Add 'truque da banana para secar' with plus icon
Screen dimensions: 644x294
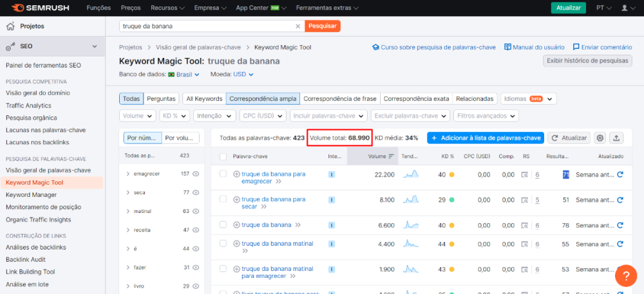pos(236,199)
